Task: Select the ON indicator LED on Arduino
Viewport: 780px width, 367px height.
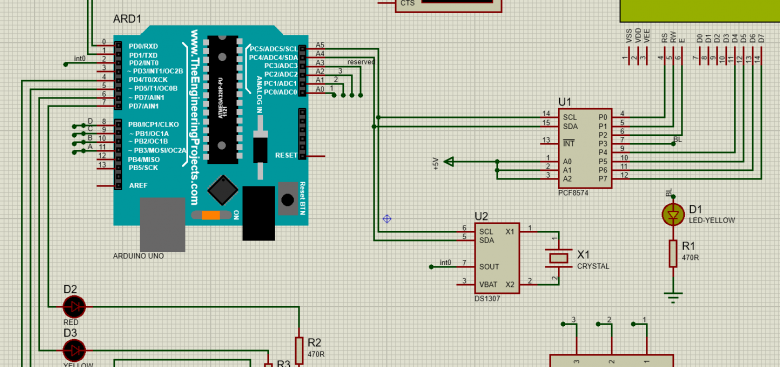Action: (211, 215)
